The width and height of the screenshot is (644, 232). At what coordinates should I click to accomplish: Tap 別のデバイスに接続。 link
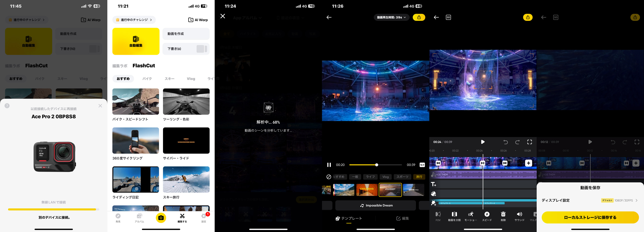[x=54, y=217]
